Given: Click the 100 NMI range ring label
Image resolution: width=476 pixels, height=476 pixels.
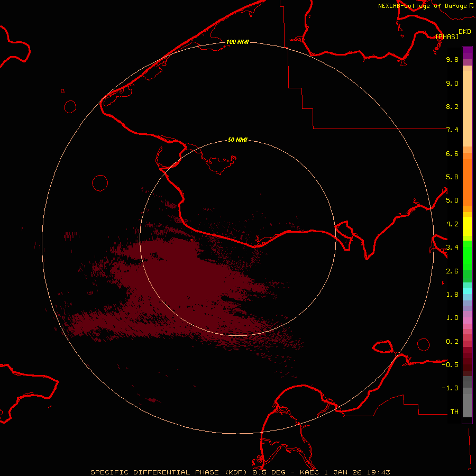Looking at the screenshot, I should click(x=237, y=42).
